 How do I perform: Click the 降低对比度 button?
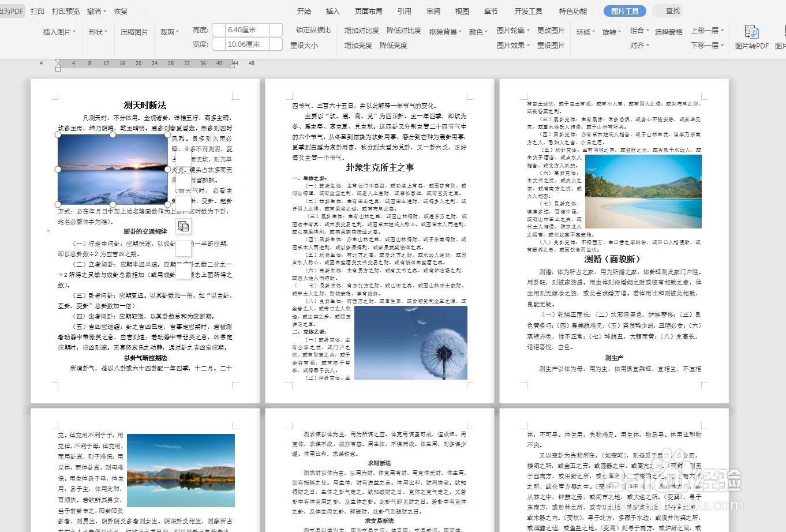404,30
